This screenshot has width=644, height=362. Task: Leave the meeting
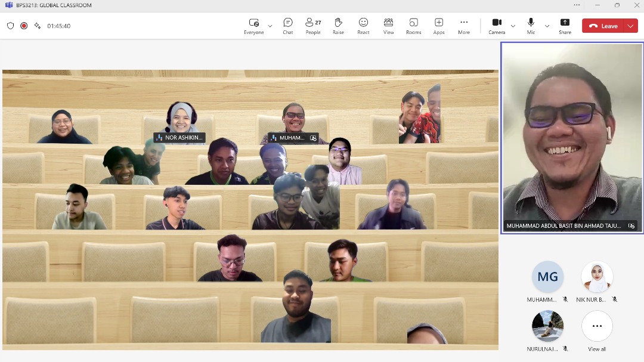[x=603, y=26]
